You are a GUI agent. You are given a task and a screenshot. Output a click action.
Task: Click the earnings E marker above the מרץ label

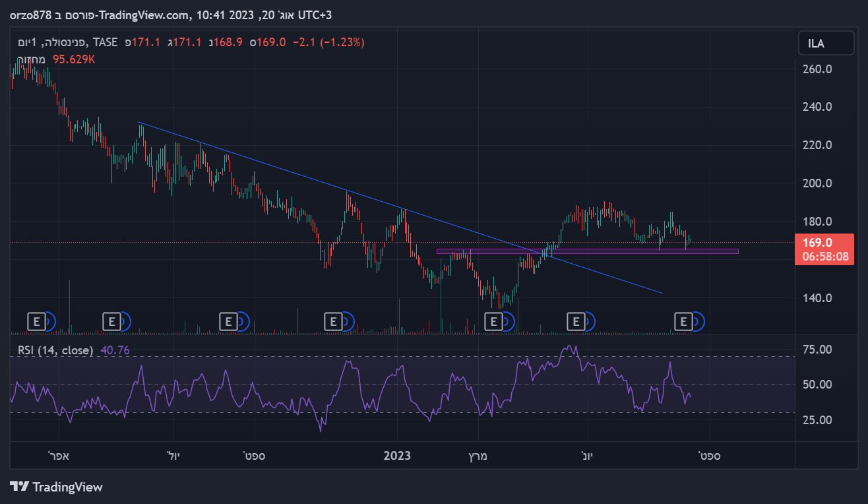coord(493,322)
